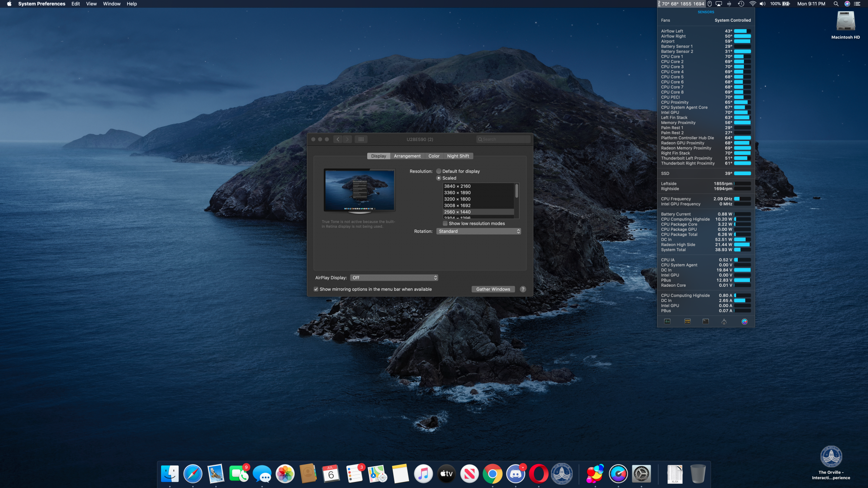Launch Photos from the Dock
Screen dimensions: 868x488
click(x=285, y=474)
